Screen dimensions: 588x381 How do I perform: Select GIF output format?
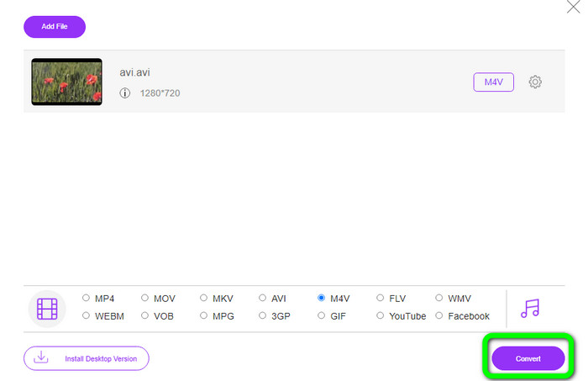[322, 316]
